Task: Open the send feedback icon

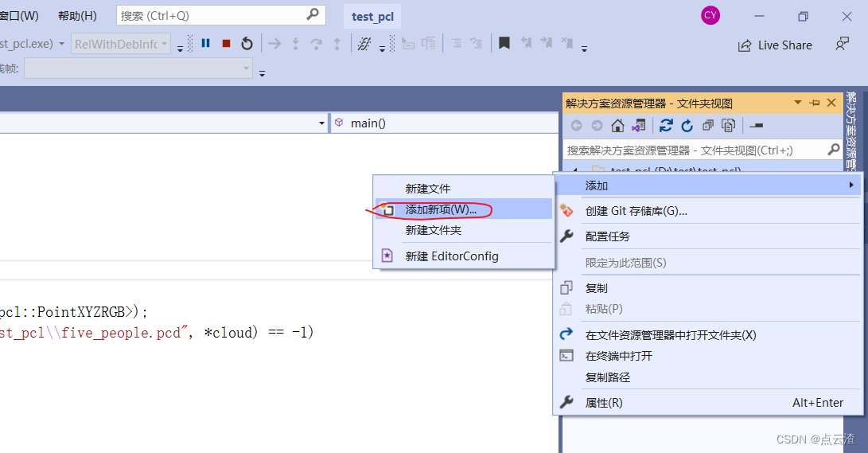Action: tap(842, 44)
